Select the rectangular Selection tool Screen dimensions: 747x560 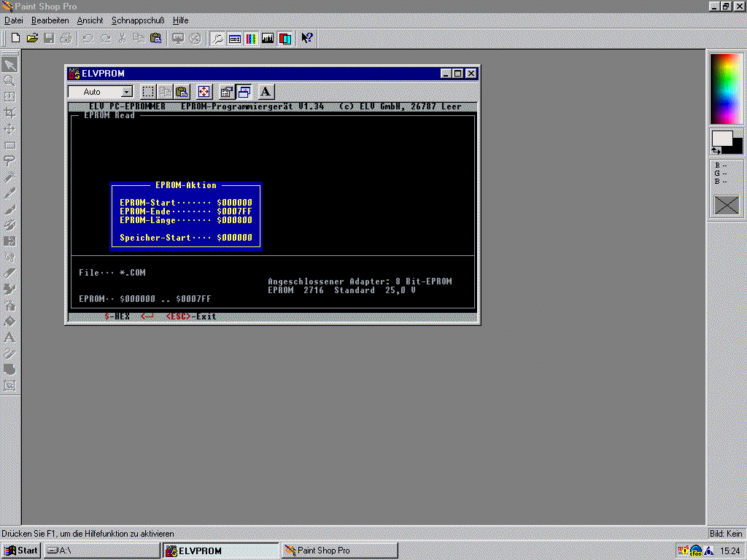coord(9,145)
